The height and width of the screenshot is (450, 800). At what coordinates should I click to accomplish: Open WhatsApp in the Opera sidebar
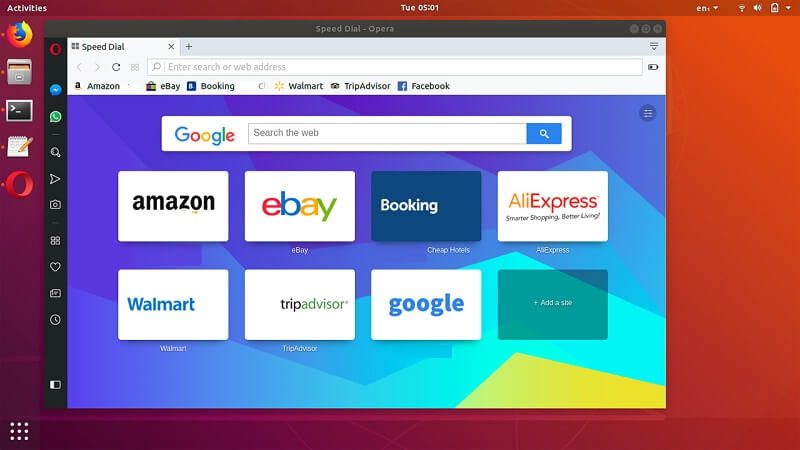(55, 116)
